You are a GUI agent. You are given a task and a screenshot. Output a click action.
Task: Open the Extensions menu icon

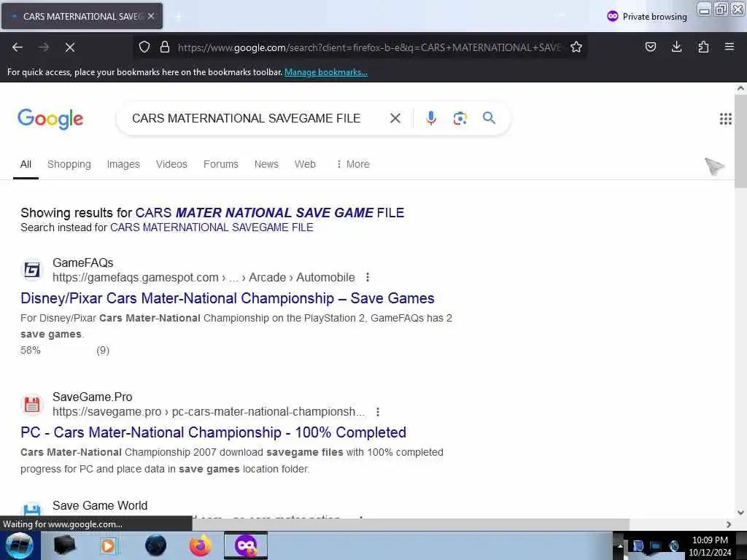[703, 47]
